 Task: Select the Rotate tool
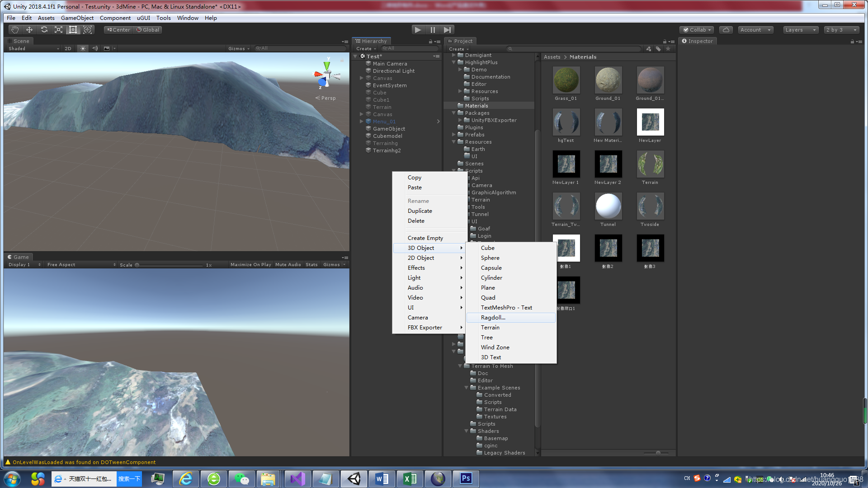tap(44, 30)
